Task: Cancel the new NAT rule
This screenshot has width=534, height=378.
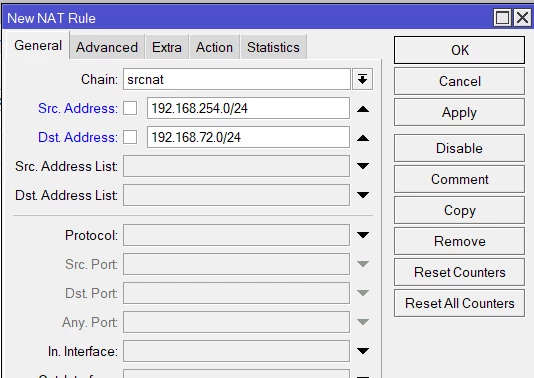Action: tap(459, 81)
